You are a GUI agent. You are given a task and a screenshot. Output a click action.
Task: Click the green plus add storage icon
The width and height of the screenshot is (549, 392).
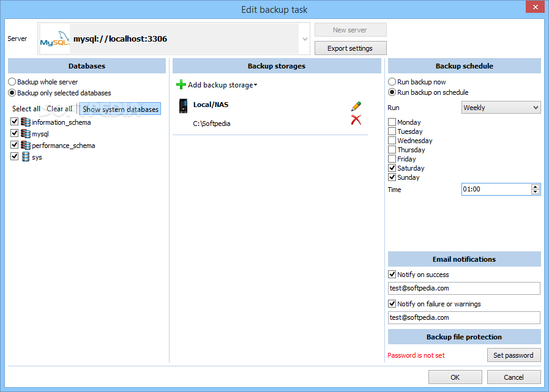181,85
